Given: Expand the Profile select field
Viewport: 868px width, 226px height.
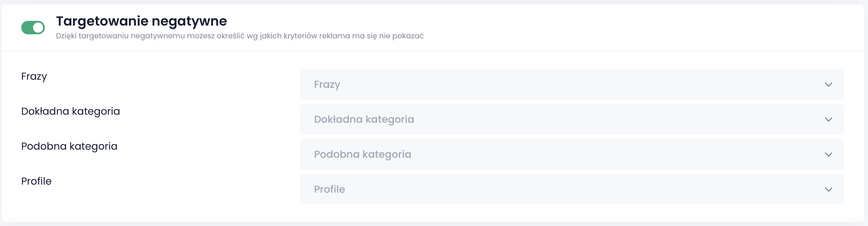Looking at the screenshot, I should click(x=330, y=189).
